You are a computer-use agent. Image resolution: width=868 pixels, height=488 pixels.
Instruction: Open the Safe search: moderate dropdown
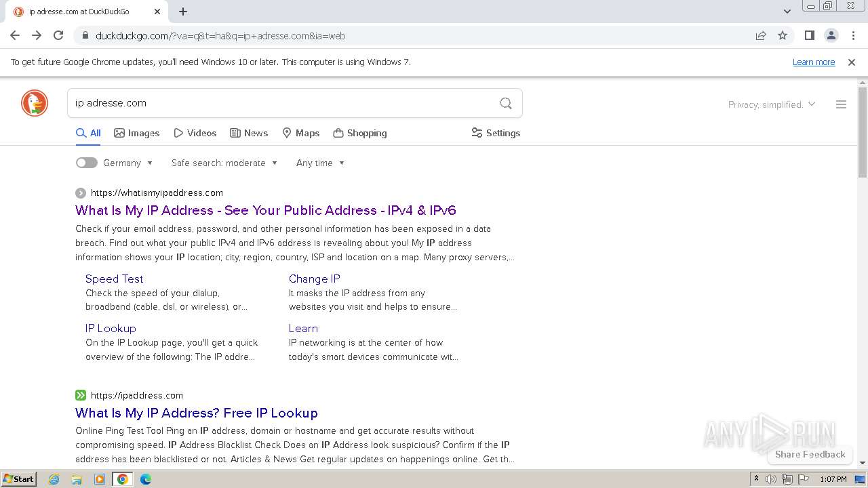click(224, 163)
